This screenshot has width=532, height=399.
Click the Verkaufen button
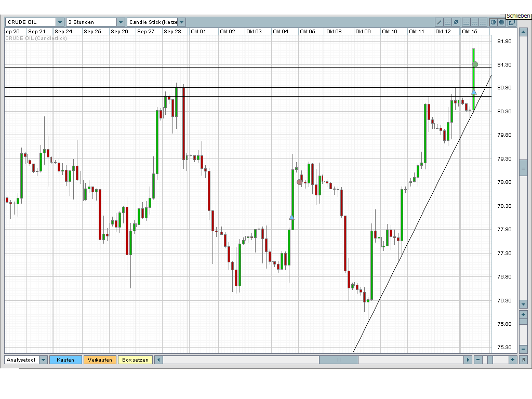click(100, 360)
